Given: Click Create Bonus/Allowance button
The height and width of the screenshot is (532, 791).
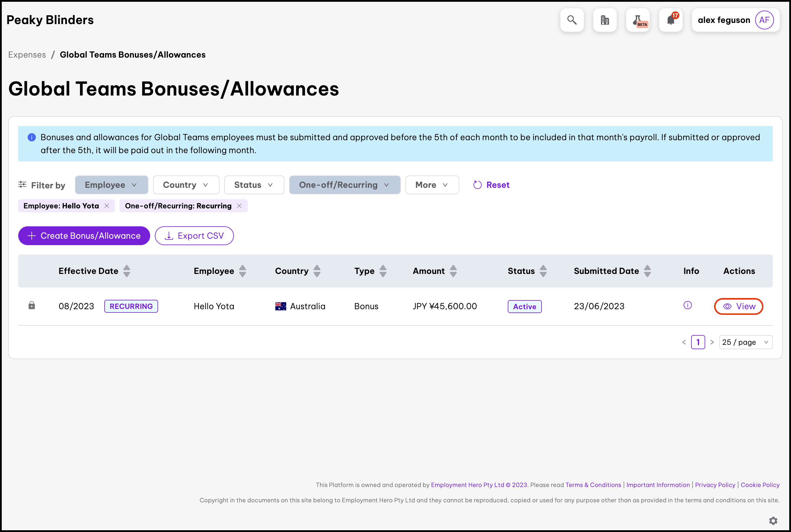Looking at the screenshot, I should 84,236.
